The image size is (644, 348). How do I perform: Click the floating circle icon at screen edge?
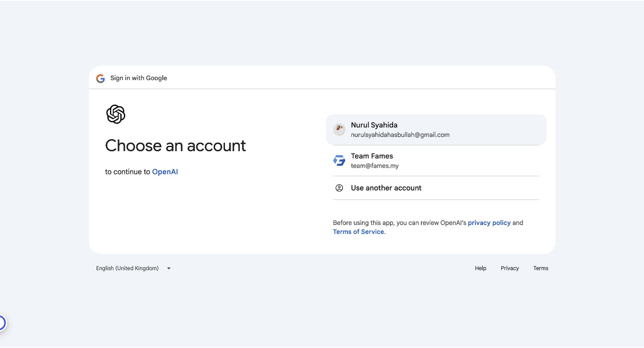[x=1, y=323]
